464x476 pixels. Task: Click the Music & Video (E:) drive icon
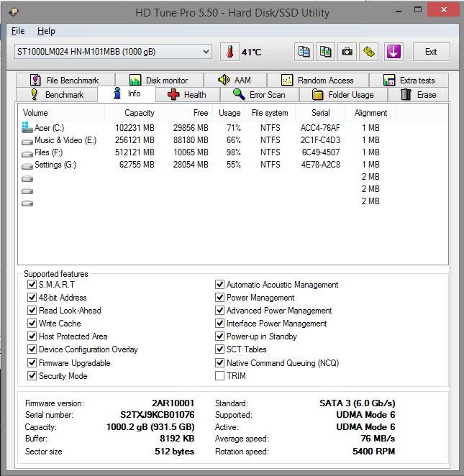[x=27, y=142]
